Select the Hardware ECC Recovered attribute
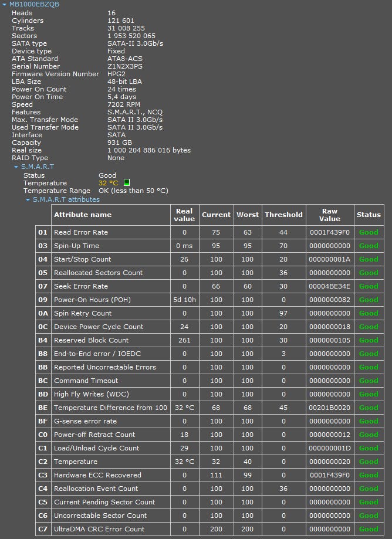Screen dimensions: 392x539 [x=97, y=475]
